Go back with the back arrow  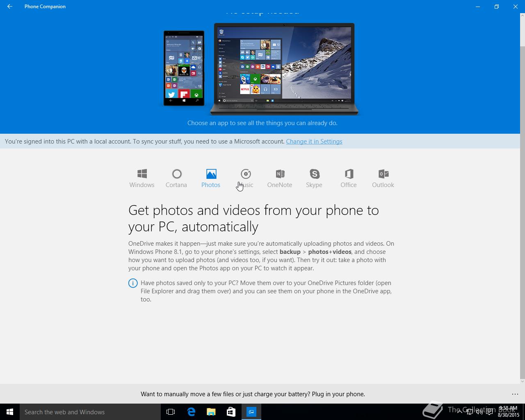[x=10, y=7]
